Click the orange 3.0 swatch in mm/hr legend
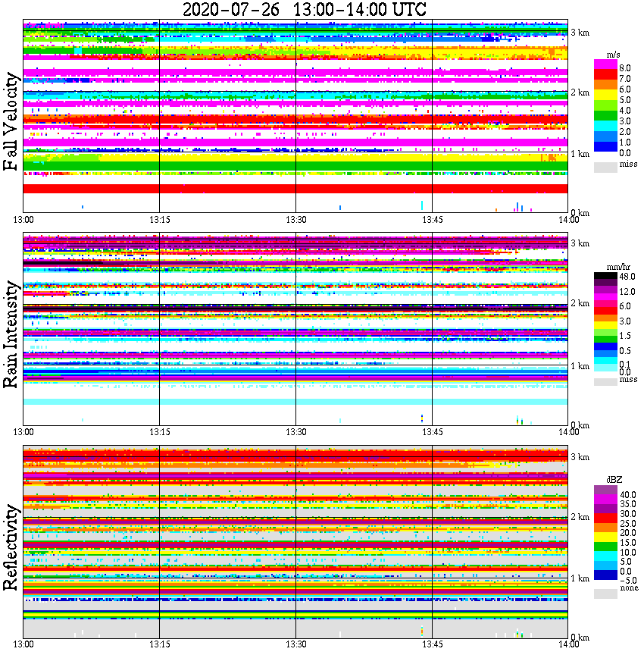This screenshot has width=644, height=658. (x=605, y=318)
